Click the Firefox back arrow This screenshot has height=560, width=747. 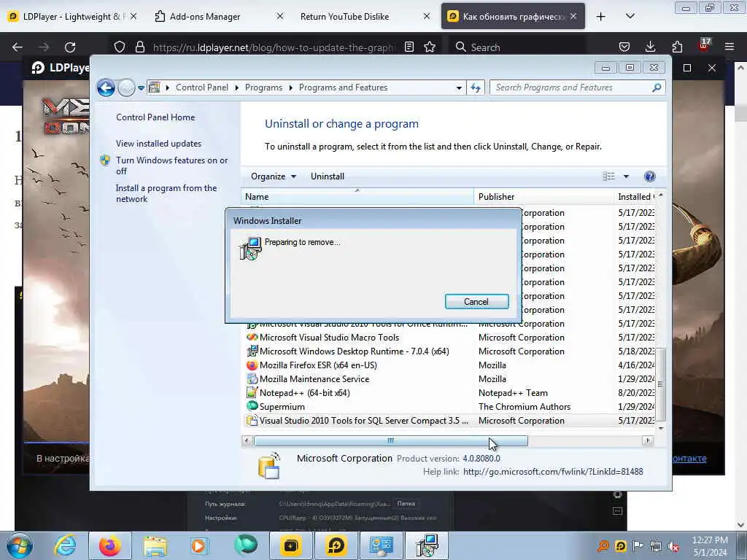click(18, 47)
